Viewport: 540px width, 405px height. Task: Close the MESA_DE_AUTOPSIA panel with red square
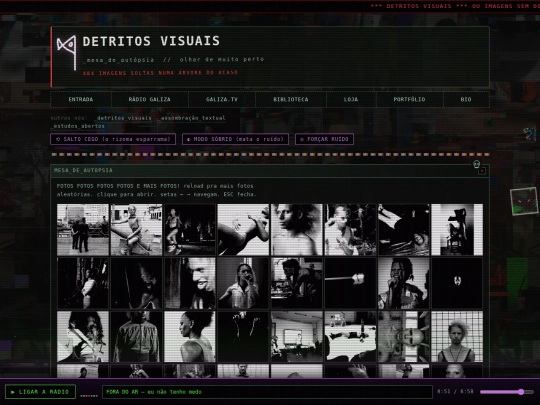[482, 171]
